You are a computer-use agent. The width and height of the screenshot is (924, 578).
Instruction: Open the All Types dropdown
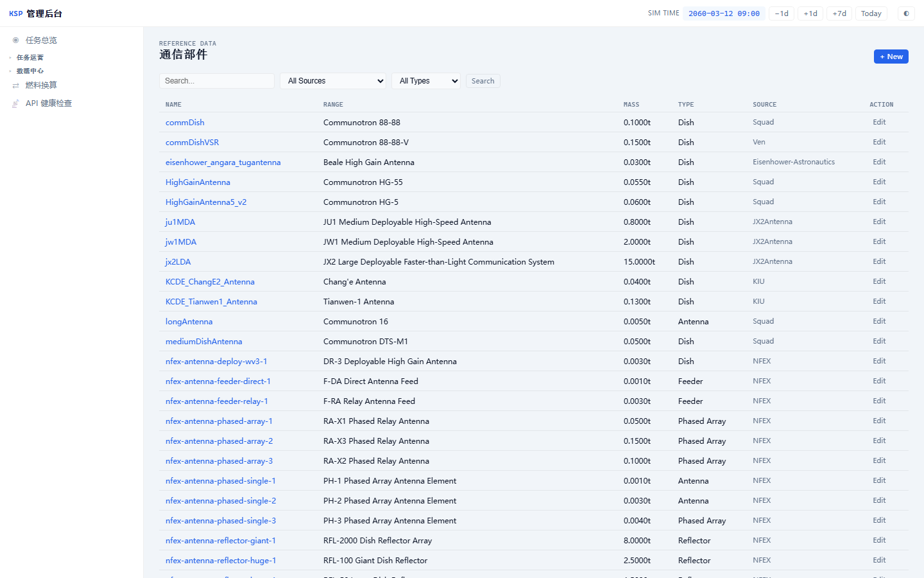click(426, 81)
